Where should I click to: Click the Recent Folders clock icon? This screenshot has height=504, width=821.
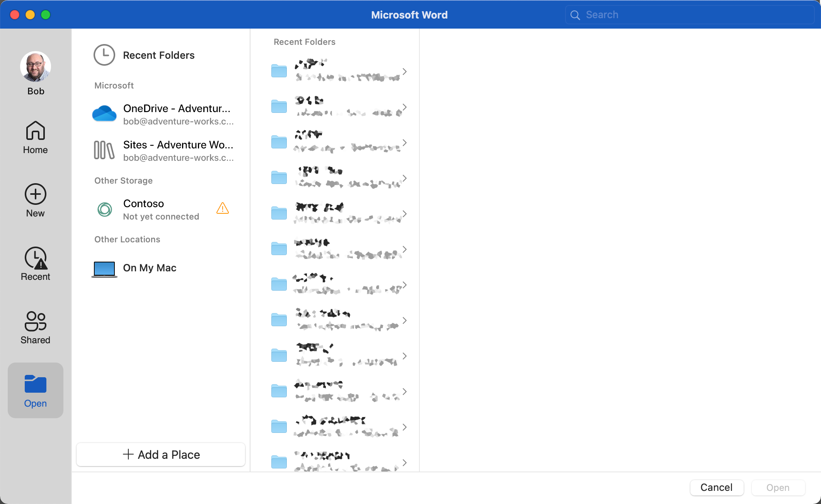tap(104, 55)
